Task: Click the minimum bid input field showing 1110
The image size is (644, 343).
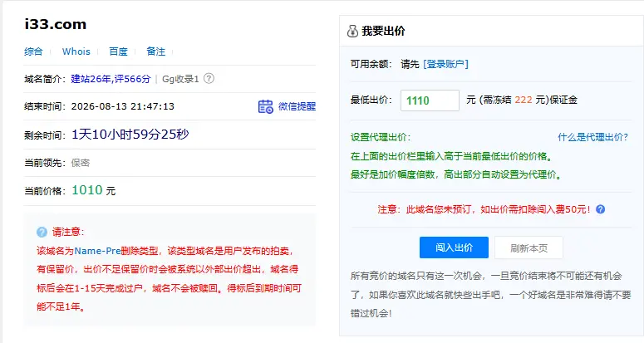Action: pyautogui.click(x=430, y=100)
